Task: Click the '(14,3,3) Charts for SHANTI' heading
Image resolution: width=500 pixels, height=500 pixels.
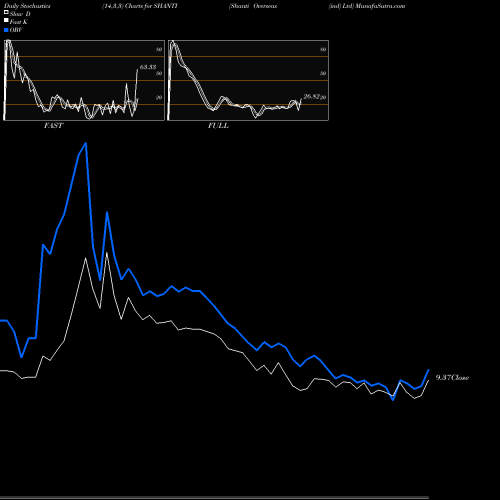Action: (x=140, y=6)
